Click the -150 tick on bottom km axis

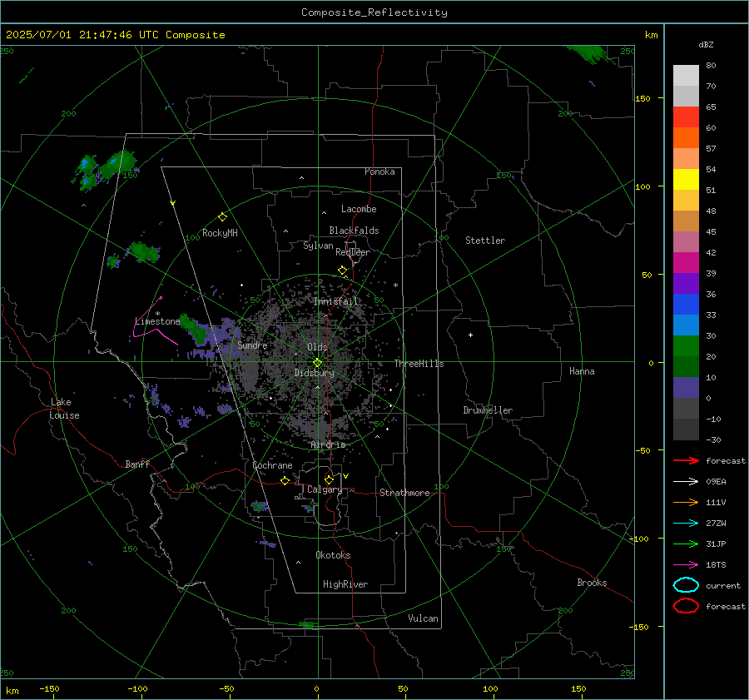[x=49, y=688]
